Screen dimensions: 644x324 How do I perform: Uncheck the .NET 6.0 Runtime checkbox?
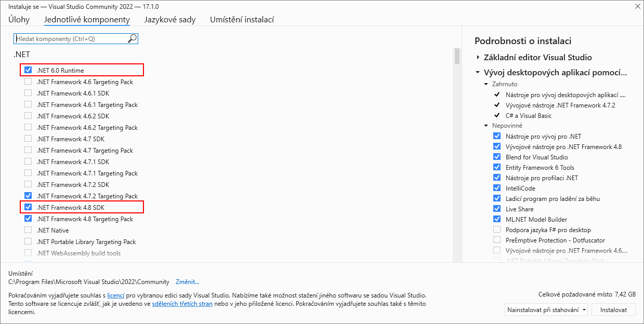click(x=28, y=70)
